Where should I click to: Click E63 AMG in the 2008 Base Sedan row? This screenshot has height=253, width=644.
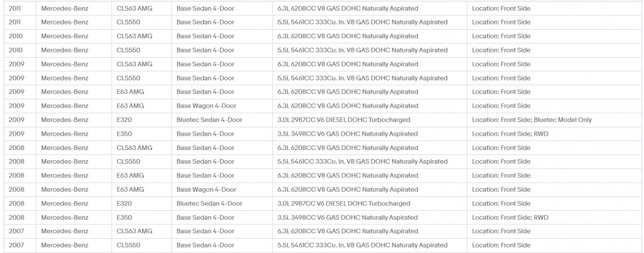[x=130, y=176]
